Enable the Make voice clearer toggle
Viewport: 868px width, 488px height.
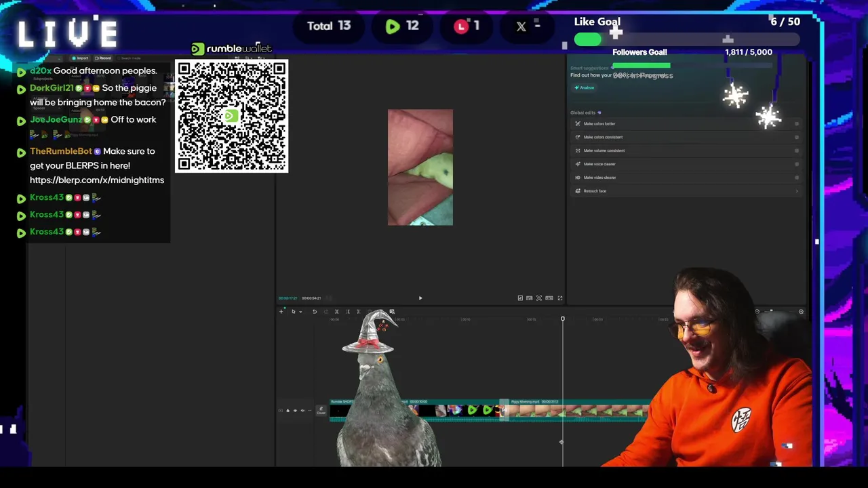tap(797, 164)
